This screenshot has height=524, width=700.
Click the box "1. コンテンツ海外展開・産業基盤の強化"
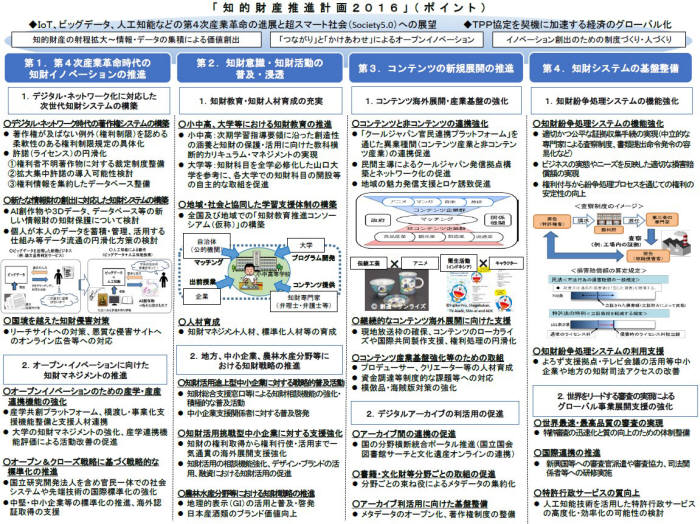click(x=436, y=100)
